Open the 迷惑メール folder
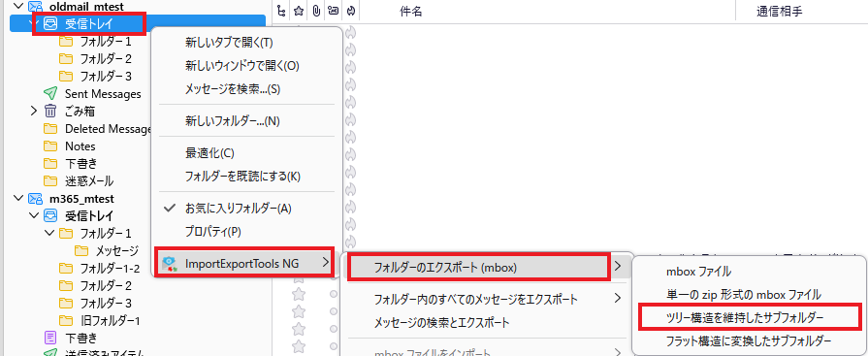This screenshot has height=356, width=868. pos(89,180)
